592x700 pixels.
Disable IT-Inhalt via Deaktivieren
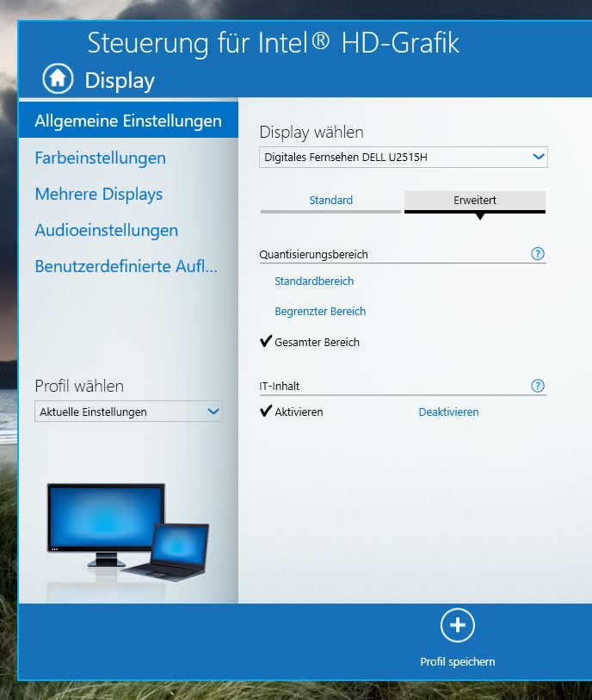pos(448,412)
